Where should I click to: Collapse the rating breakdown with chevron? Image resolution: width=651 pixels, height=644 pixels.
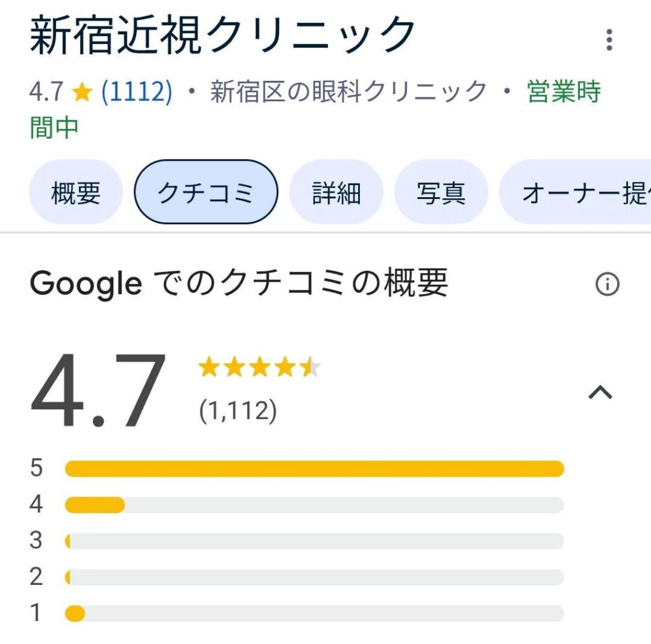[x=600, y=392]
